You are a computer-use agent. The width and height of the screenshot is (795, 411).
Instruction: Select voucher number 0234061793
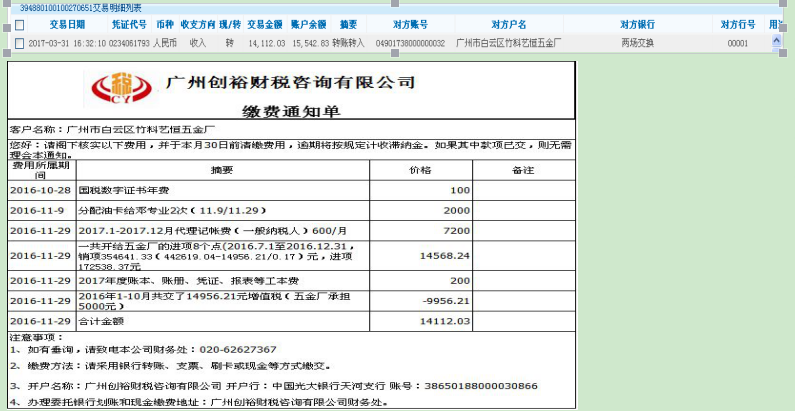coord(129,44)
